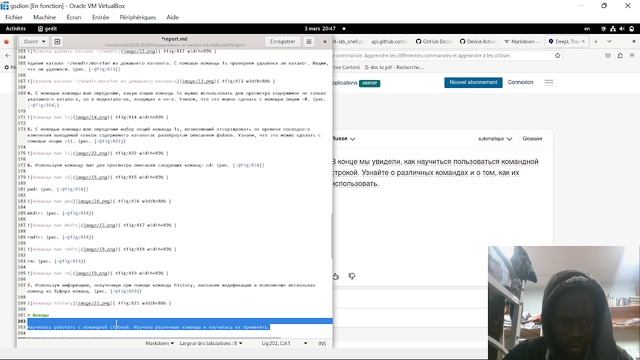The image size is (640, 360).
Task: Open the Largeur des tabulations dropdown
Action: coord(211,343)
